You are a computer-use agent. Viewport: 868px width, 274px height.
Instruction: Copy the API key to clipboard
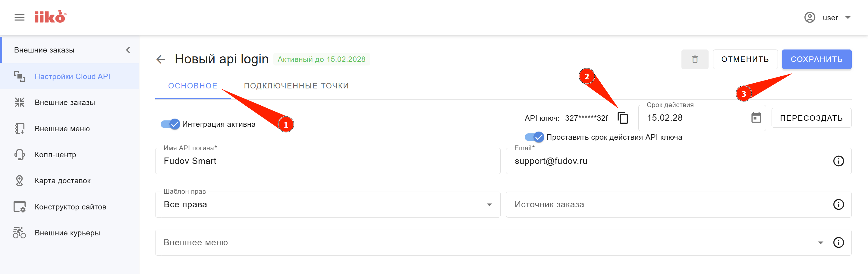click(x=623, y=118)
